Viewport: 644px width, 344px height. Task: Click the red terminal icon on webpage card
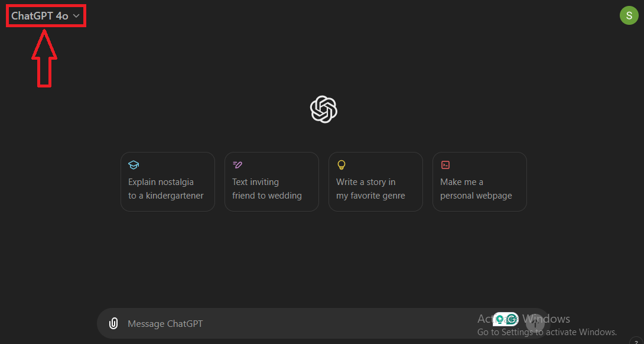(x=445, y=165)
